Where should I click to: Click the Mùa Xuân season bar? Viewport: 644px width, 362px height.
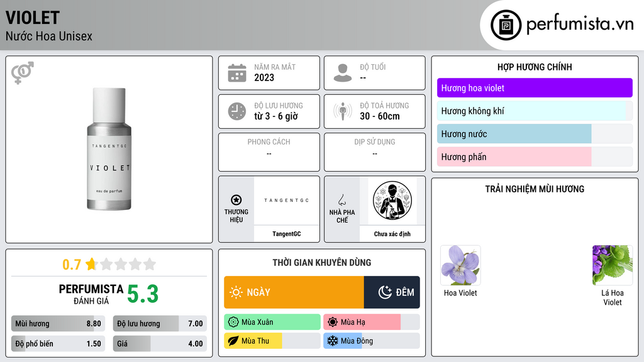pyautogui.click(x=272, y=322)
